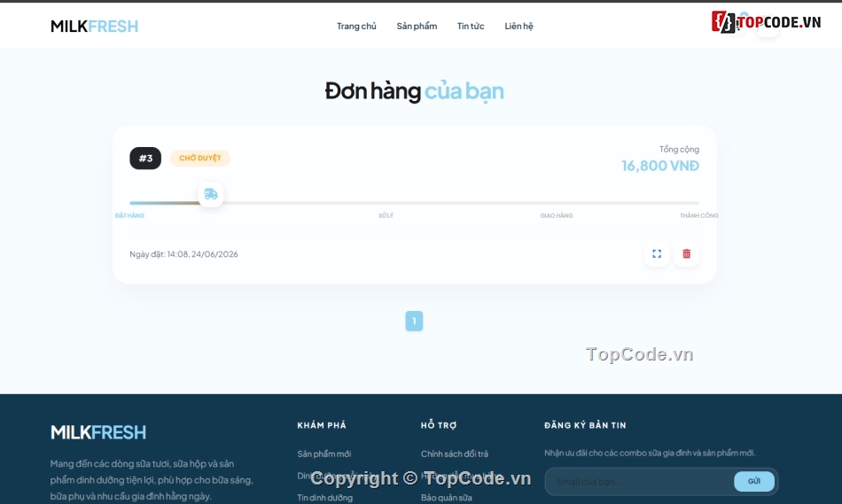Click the XỬ LÝ progress step label
Screen dimensions: 842x504
click(x=386, y=216)
